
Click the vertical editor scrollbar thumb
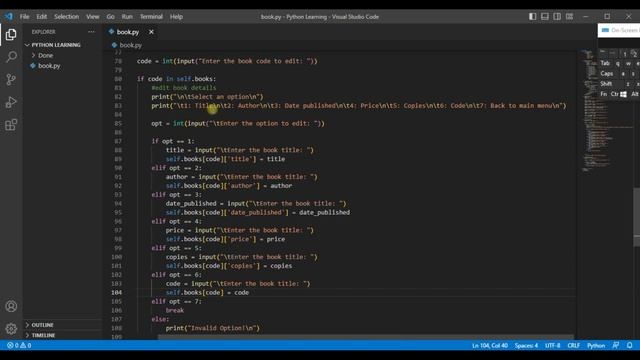pyautogui.click(x=636, y=216)
